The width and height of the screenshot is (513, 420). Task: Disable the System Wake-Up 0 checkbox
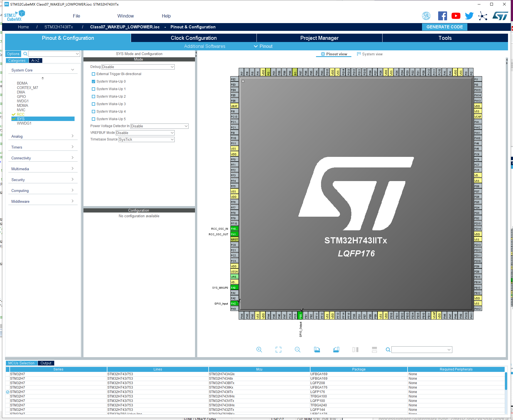[x=93, y=81]
